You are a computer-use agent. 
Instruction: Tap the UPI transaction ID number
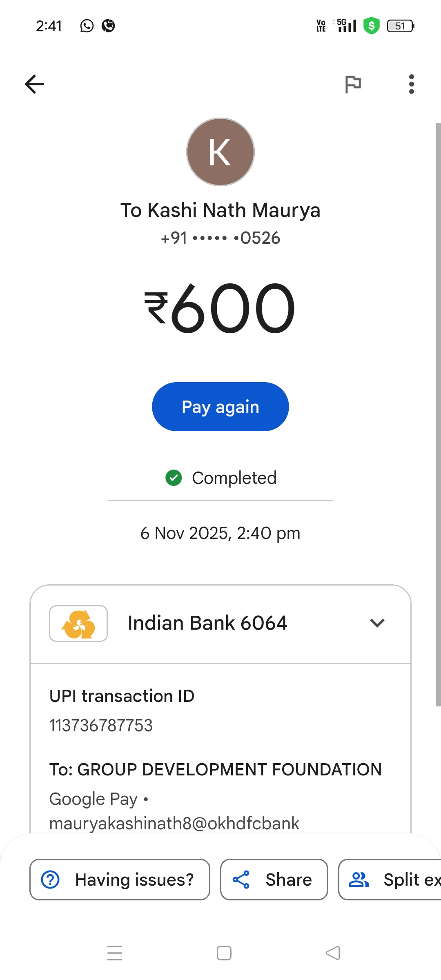click(101, 726)
